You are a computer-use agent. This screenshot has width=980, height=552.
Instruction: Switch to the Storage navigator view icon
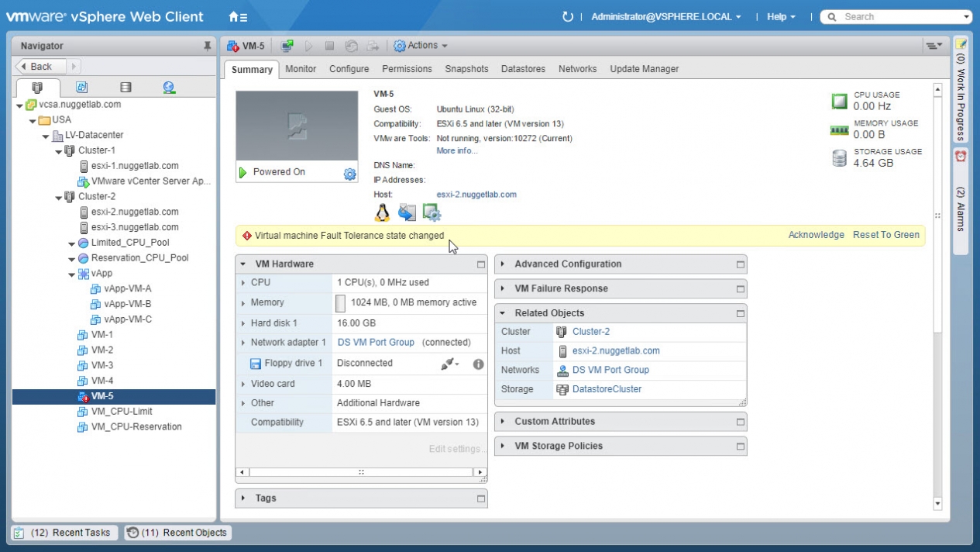click(126, 88)
